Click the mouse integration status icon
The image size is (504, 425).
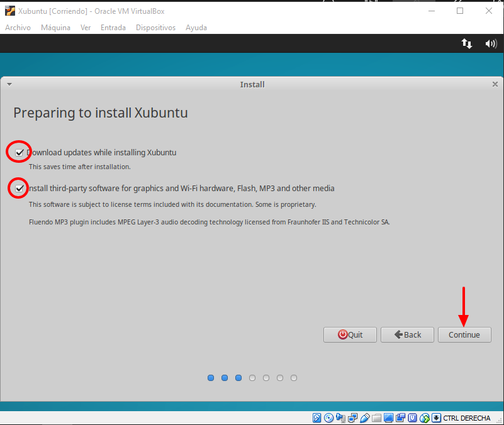point(425,418)
